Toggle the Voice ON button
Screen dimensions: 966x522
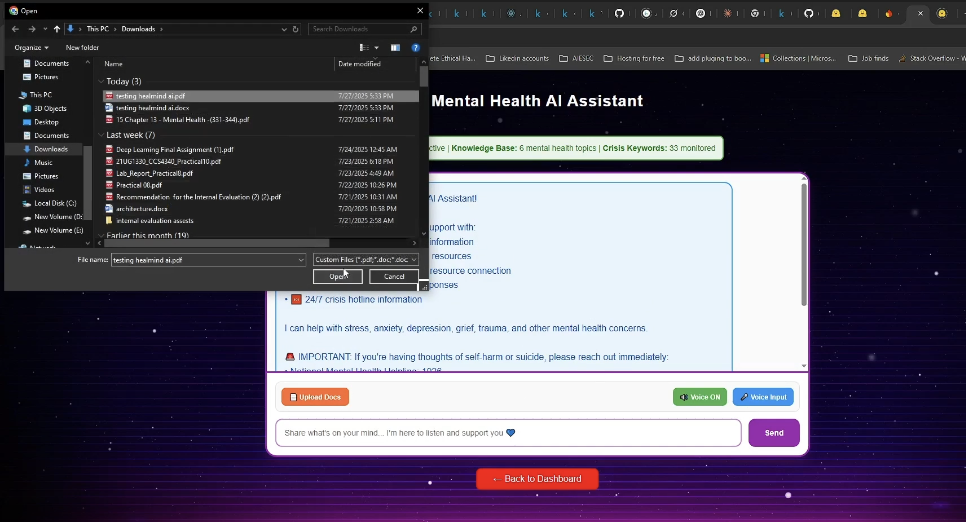[x=700, y=397]
